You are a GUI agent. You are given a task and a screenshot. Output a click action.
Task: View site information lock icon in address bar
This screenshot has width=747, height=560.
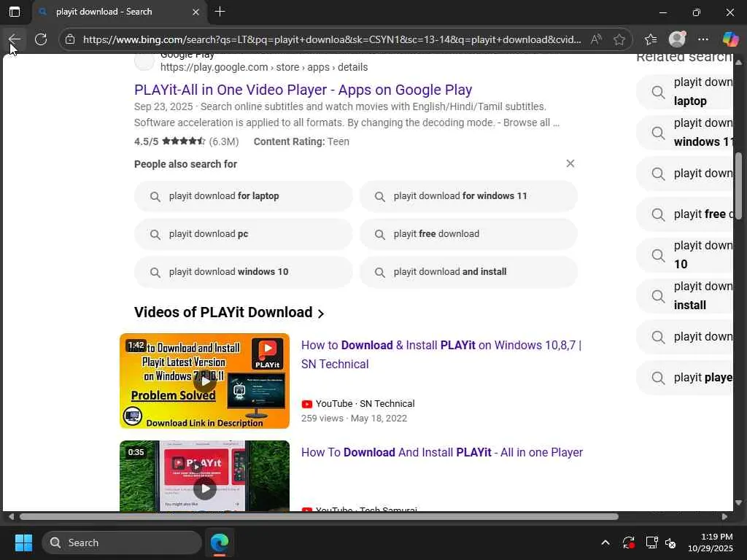coord(70,39)
